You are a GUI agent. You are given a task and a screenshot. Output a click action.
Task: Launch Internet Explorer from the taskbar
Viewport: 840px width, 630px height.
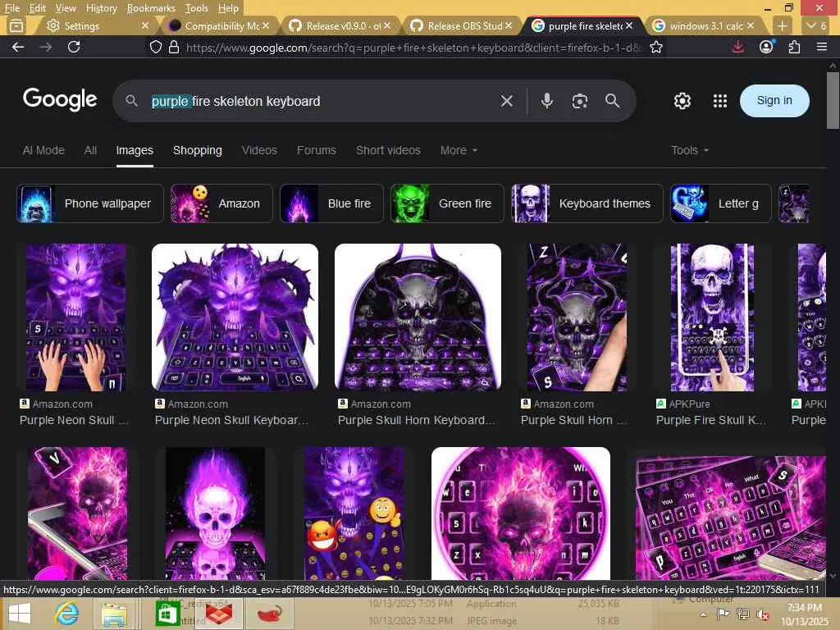pos(67,614)
